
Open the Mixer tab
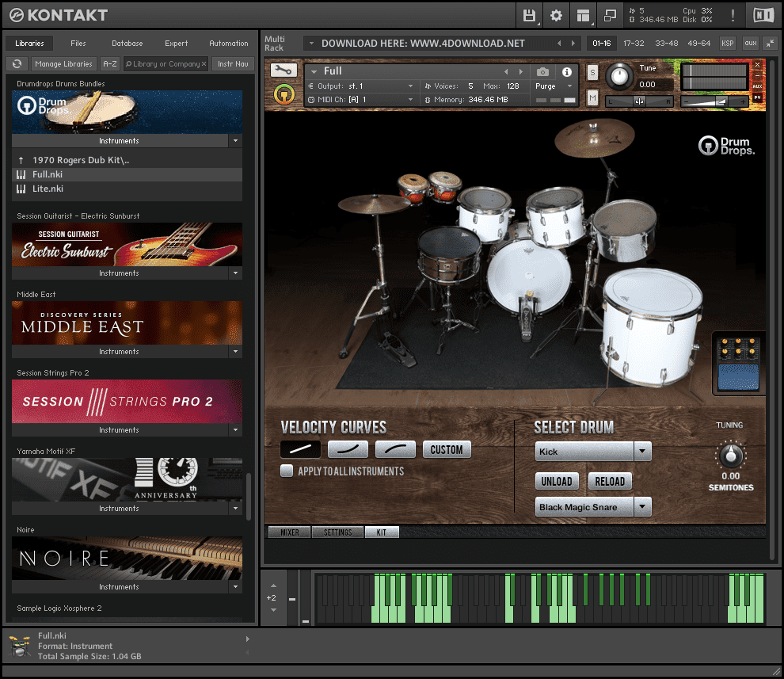coord(289,532)
